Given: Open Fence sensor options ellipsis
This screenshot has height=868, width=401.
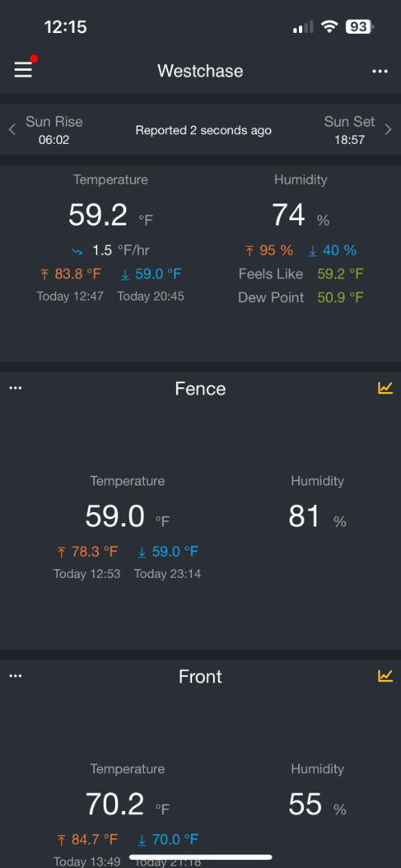Looking at the screenshot, I should 15,388.
